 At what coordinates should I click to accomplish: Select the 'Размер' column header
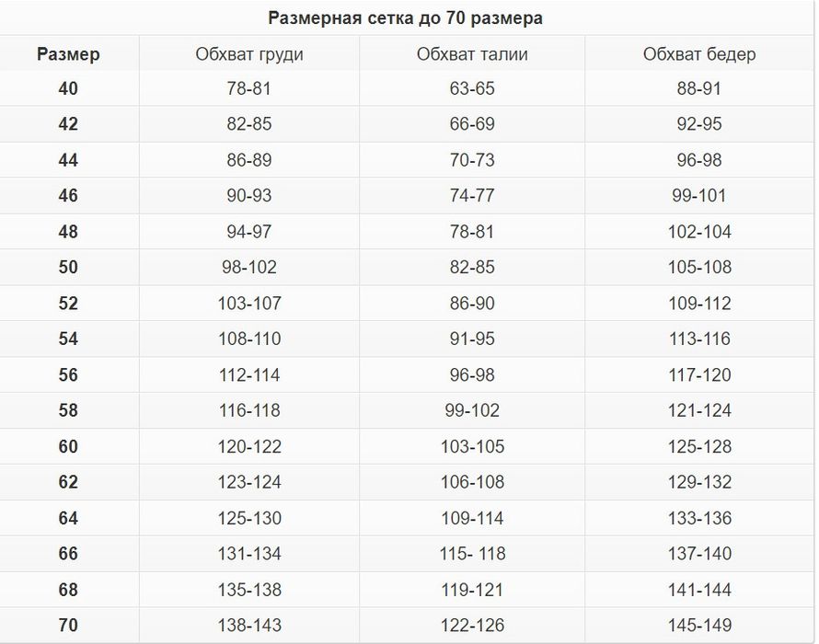pos(68,54)
